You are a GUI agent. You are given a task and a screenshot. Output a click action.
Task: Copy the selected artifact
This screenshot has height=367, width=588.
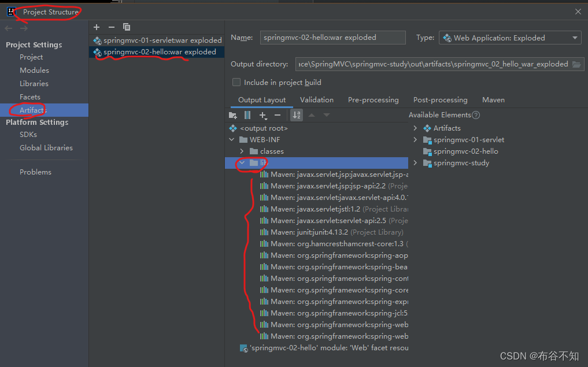click(x=127, y=27)
